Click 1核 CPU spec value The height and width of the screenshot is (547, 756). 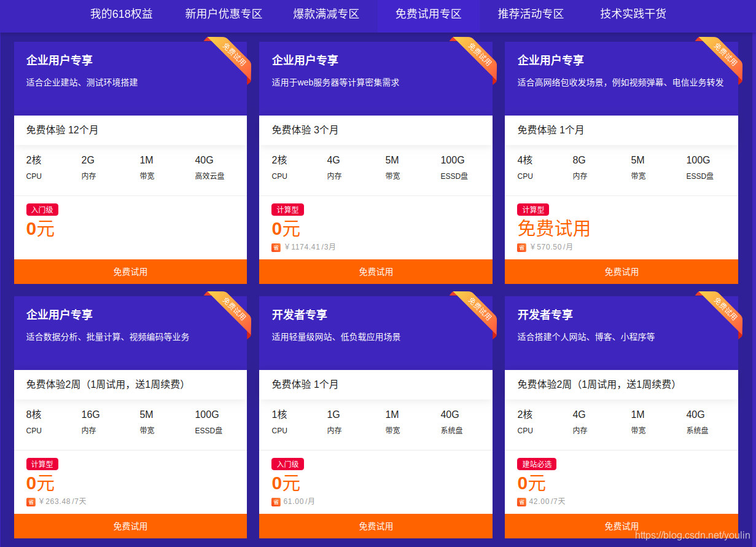click(x=279, y=414)
